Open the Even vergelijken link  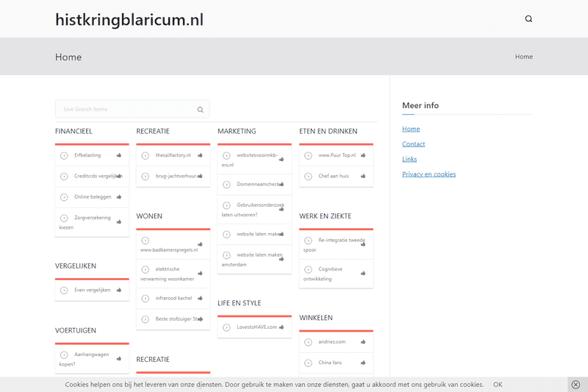point(92,290)
